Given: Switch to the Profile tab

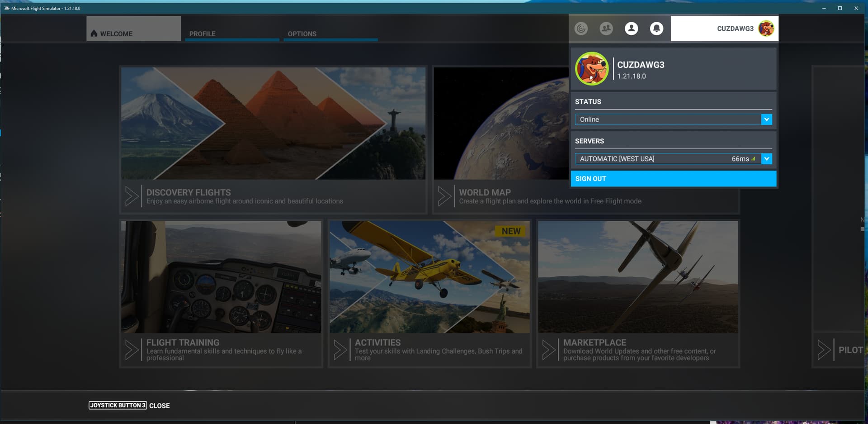Looking at the screenshot, I should pyautogui.click(x=231, y=33).
